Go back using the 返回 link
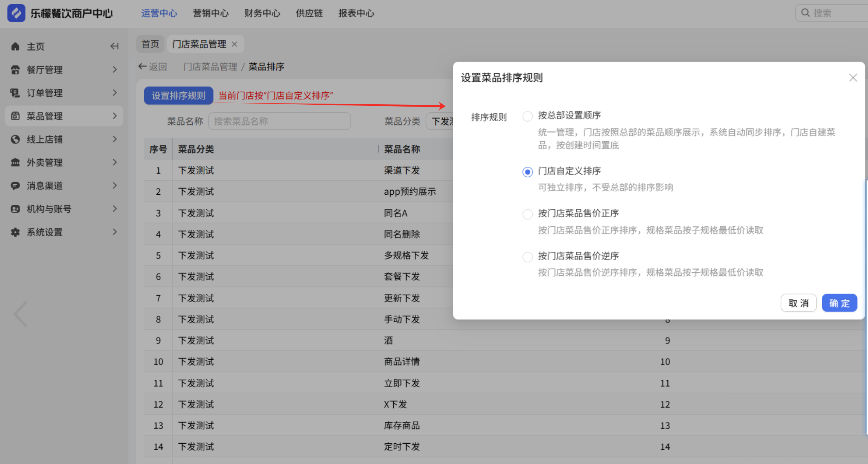Image resolution: width=868 pixels, height=464 pixels. click(x=152, y=67)
